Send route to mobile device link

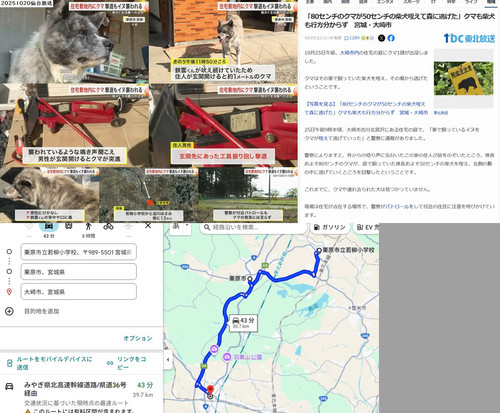[x=54, y=363]
